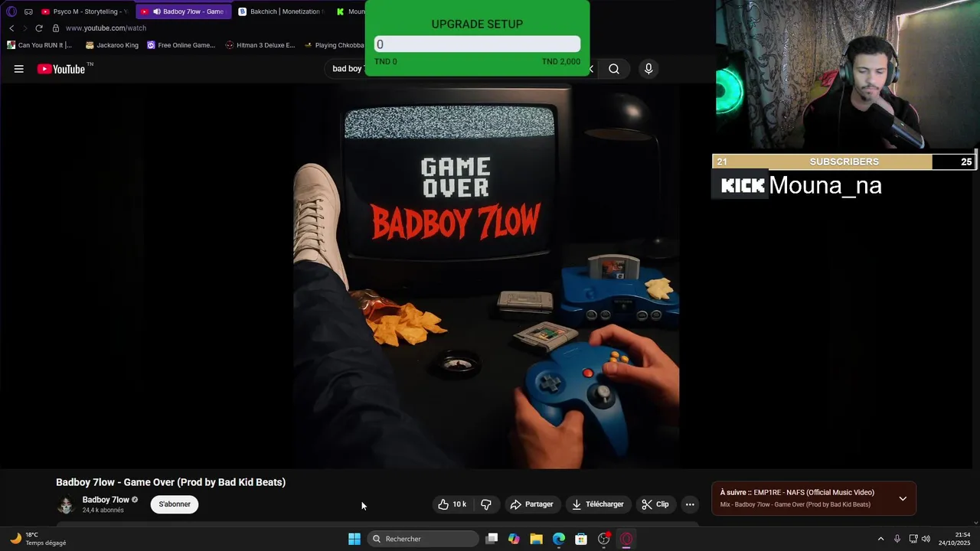
Task: Open the volume control in the tray
Action: [x=926, y=539]
